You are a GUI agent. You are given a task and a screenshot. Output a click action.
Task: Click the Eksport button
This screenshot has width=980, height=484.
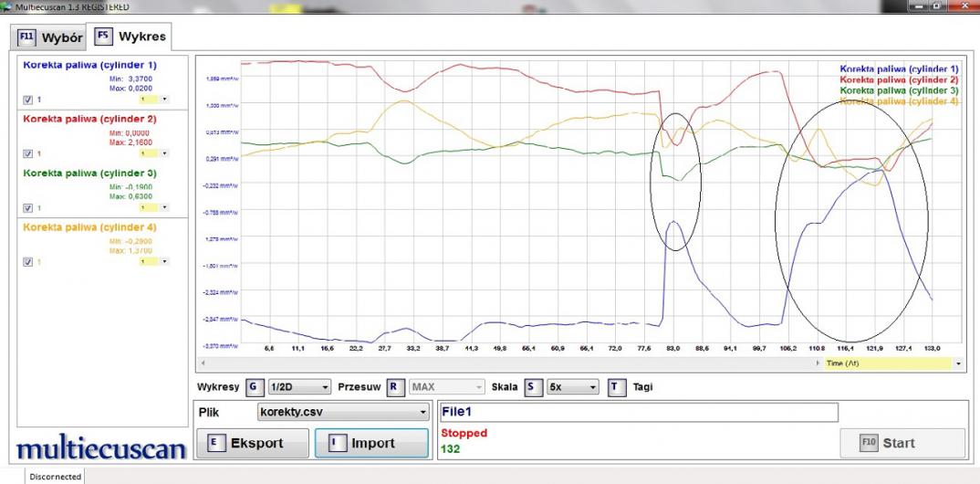[253, 443]
